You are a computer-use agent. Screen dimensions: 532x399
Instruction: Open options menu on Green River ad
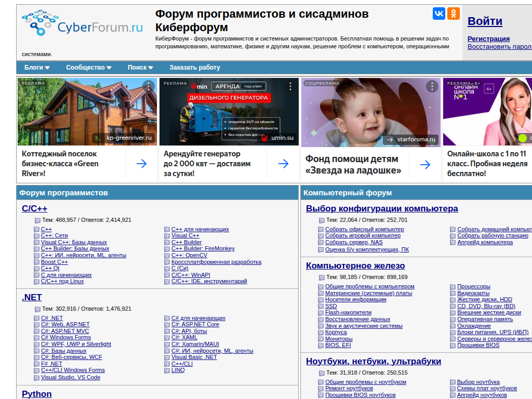pos(149,86)
